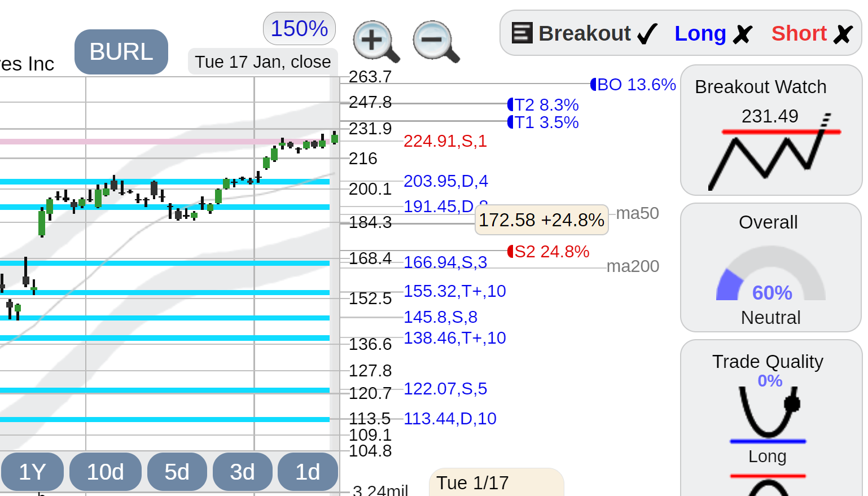Click the Overall 60% gauge
The width and height of the screenshot is (868, 496).
[771, 274]
